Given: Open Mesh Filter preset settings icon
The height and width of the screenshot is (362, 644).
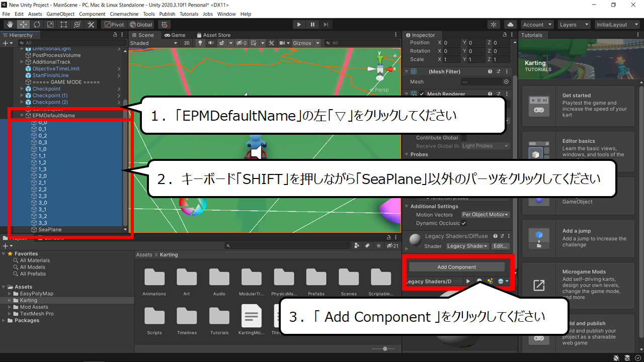Looking at the screenshot, I should [x=498, y=72].
